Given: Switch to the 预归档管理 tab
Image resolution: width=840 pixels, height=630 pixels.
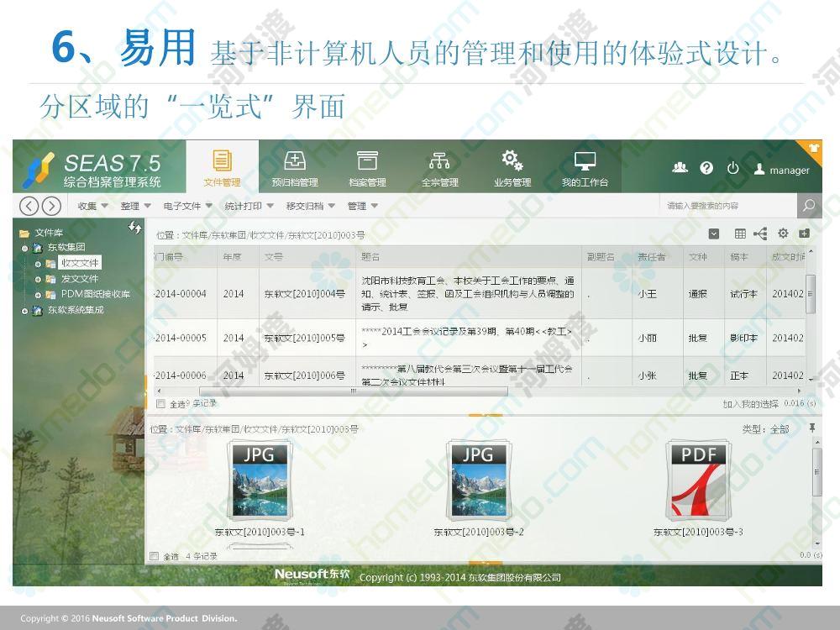Looking at the screenshot, I should coord(295,167).
